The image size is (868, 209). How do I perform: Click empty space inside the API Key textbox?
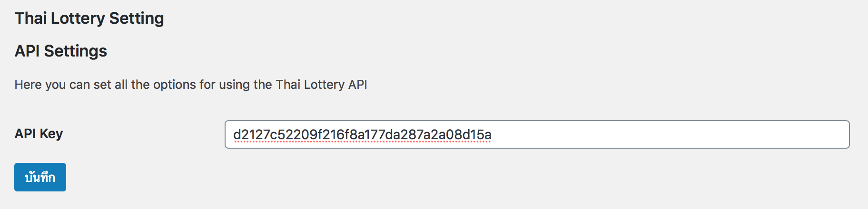666,134
